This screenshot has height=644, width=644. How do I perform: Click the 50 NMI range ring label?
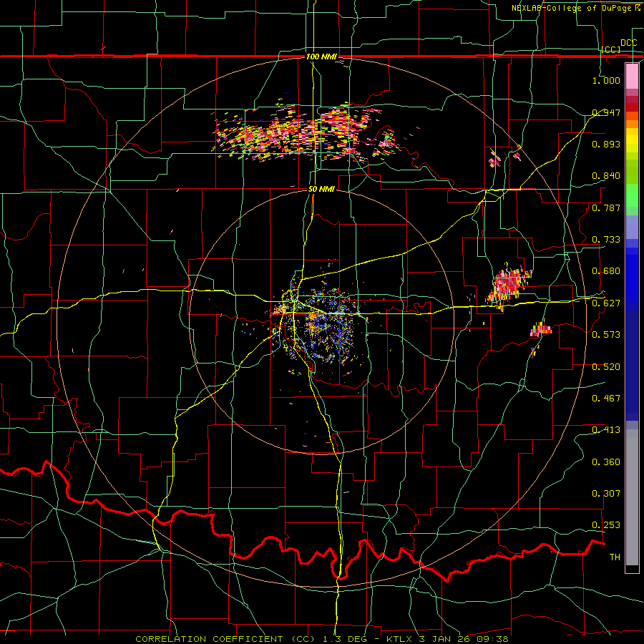321,190
